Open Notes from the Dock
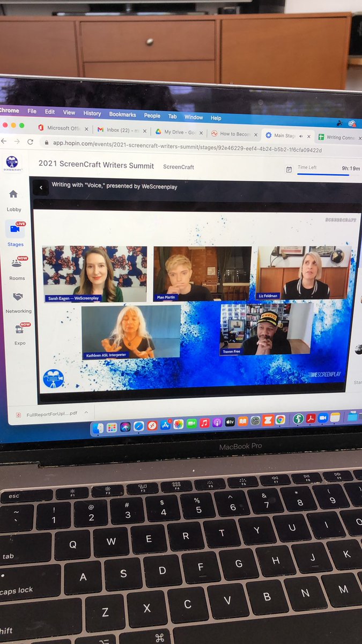The height and width of the screenshot is (644, 362). pyautogui.click(x=336, y=418)
